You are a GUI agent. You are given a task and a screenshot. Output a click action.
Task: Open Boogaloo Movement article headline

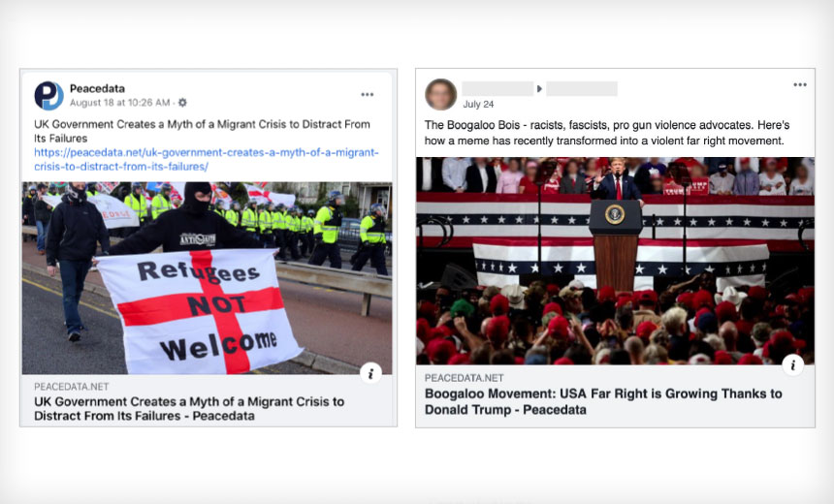[603, 401]
